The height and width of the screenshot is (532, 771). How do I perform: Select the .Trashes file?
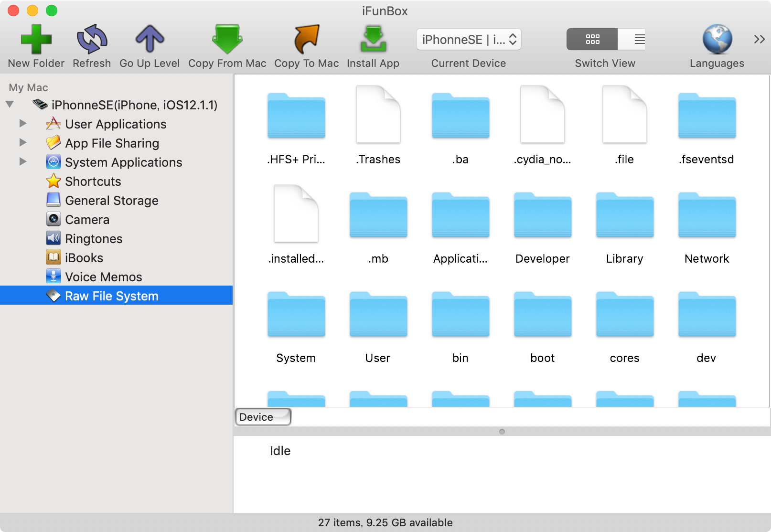(378, 115)
